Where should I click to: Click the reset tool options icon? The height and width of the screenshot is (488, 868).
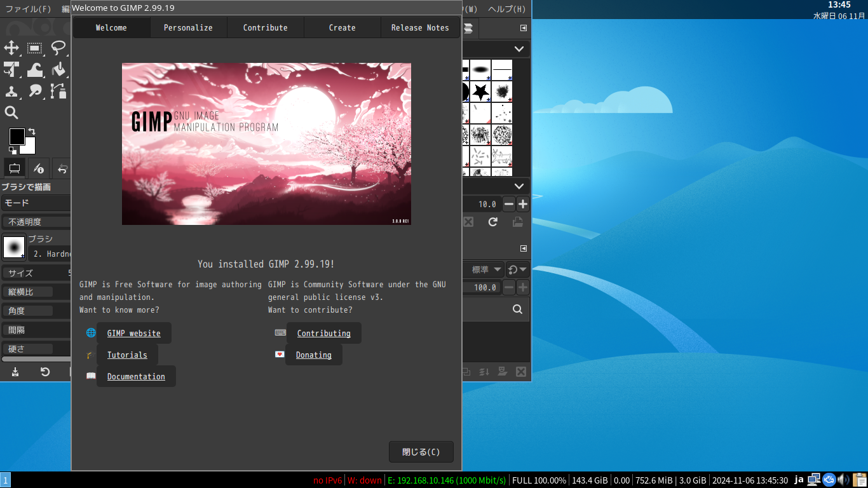(45, 372)
